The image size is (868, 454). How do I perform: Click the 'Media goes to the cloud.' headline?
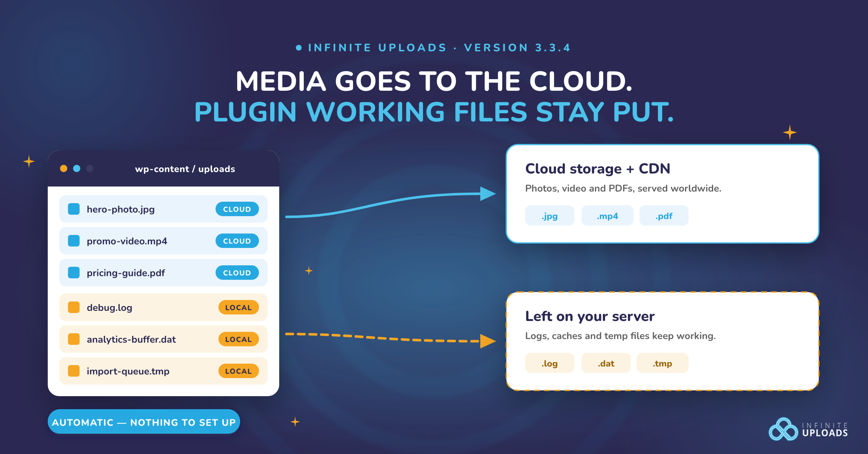point(434,81)
